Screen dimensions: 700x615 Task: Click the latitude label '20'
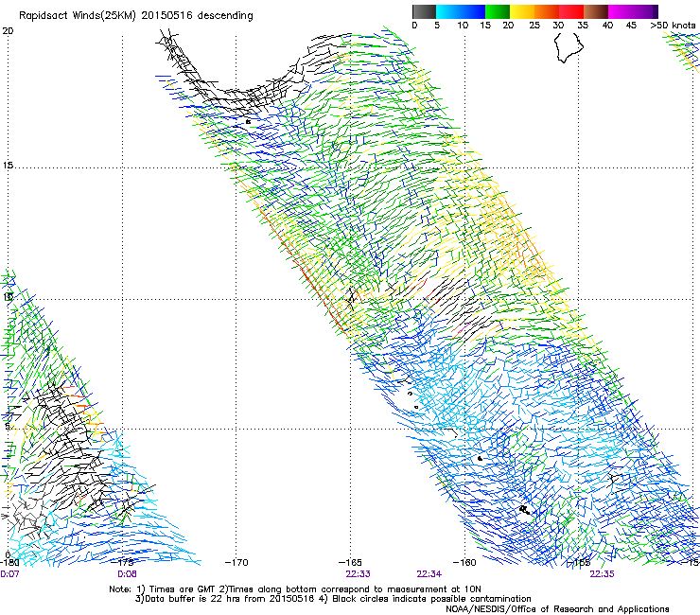tap(8, 31)
